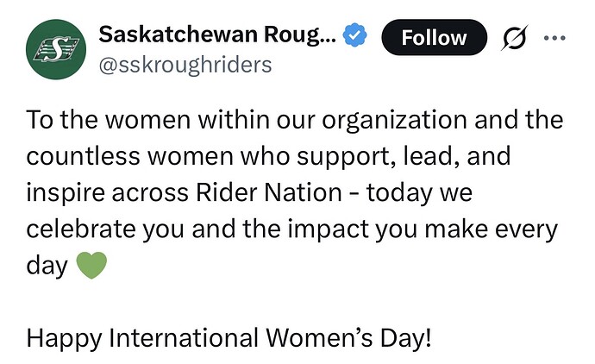This screenshot has width=595, height=364.
Task: Open the three-dot more options menu
Action: [x=554, y=37]
